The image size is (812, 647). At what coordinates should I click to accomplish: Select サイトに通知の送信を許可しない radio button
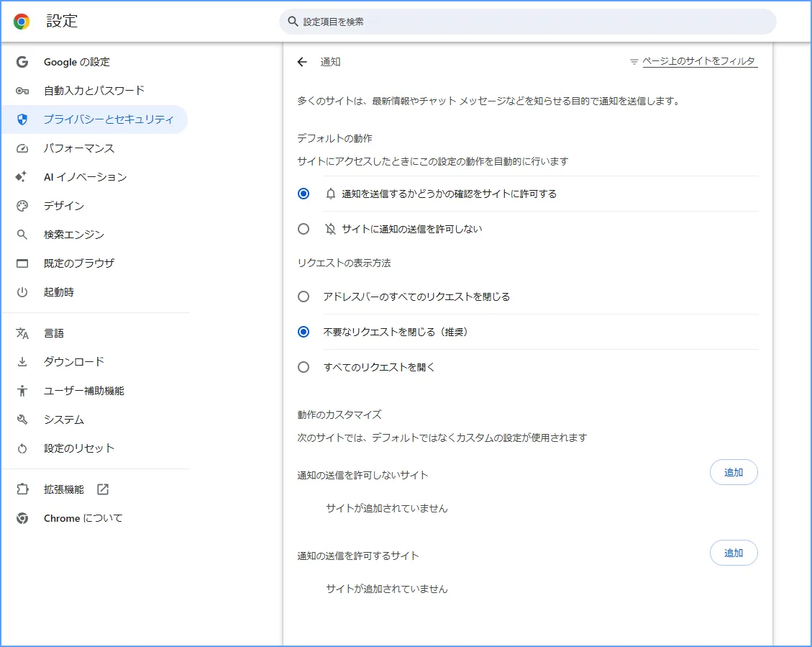304,229
